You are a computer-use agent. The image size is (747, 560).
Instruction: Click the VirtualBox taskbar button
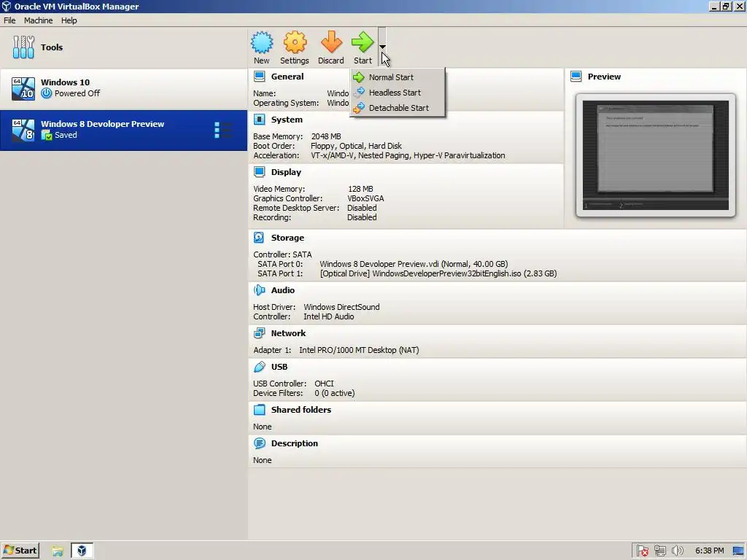(x=82, y=551)
